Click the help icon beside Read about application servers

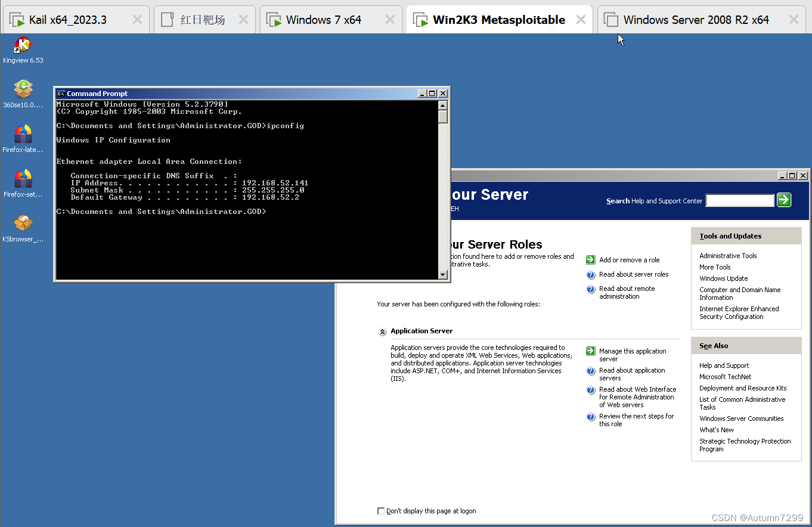pos(590,371)
